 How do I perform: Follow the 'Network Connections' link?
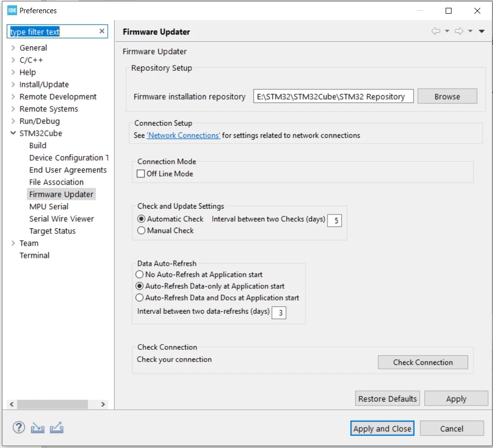pos(184,135)
